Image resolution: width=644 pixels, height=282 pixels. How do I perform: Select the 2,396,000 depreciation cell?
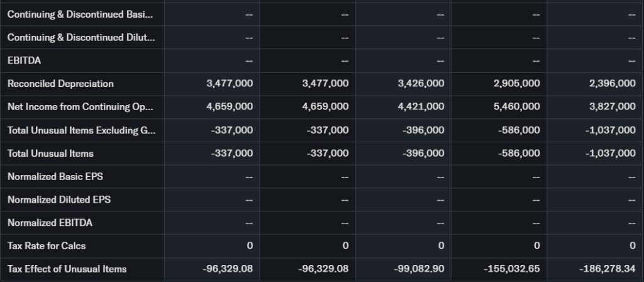pyautogui.click(x=612, y=84)
